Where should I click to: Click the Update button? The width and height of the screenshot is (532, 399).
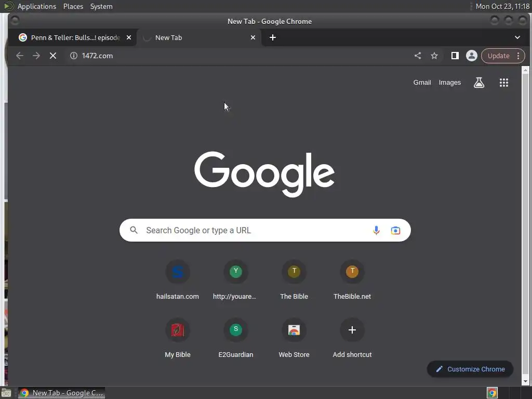498,56
